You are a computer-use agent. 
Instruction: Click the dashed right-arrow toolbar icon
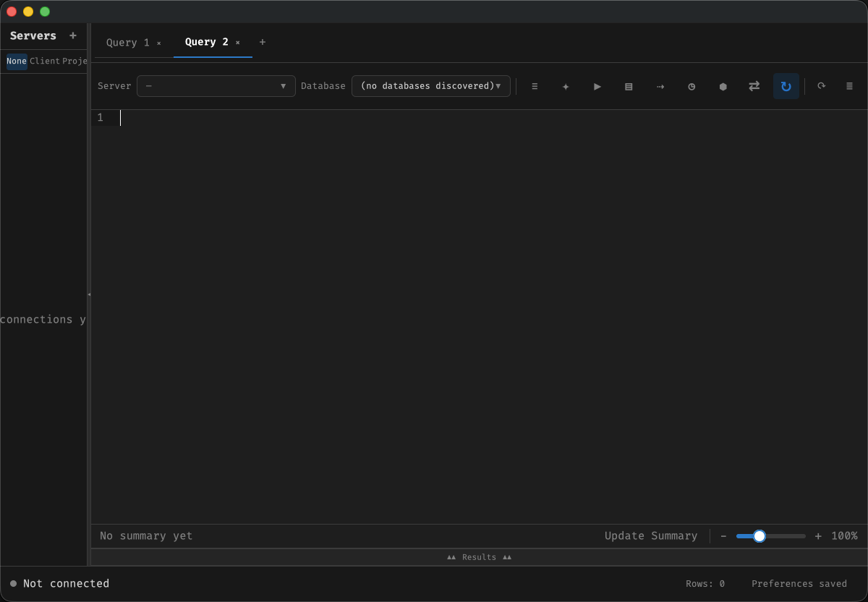(660, 86)
